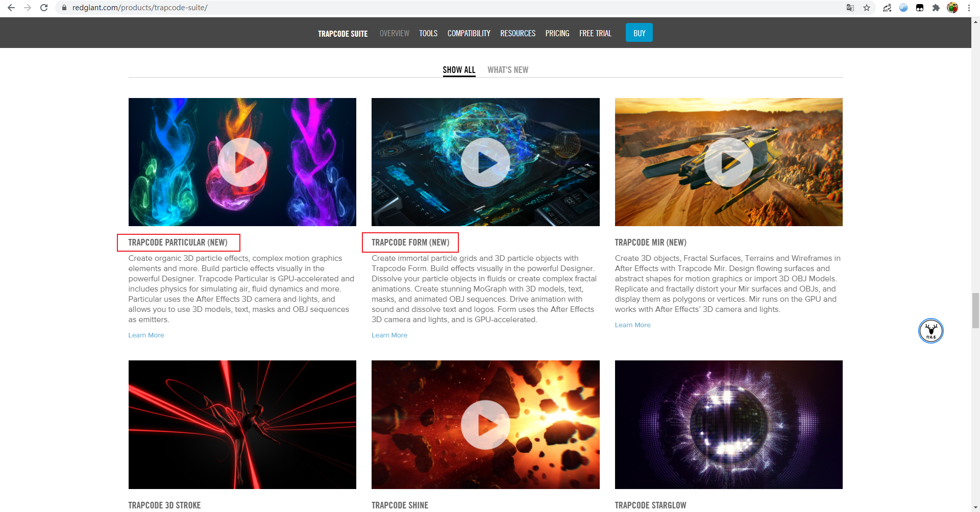The width and height of the screenshot is (980, 512).
Task: Click the Trapcode Mir (New) heading
Action: 651,242
